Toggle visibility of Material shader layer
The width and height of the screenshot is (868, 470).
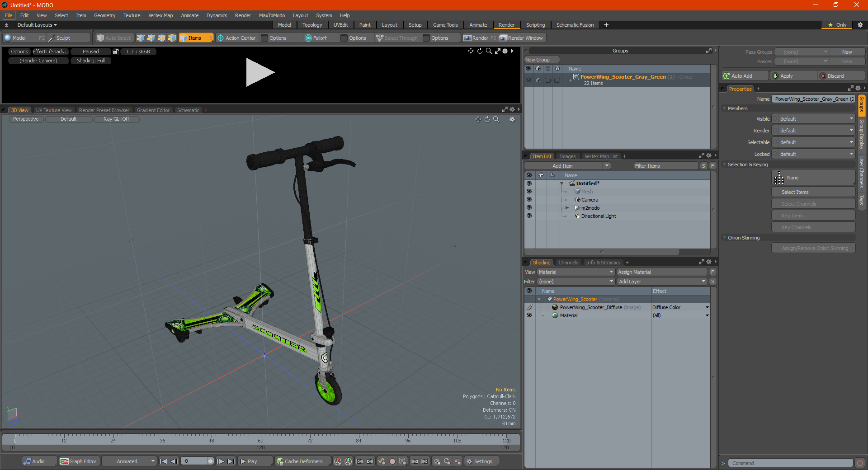pyautogui.click(x=529, y=315)
